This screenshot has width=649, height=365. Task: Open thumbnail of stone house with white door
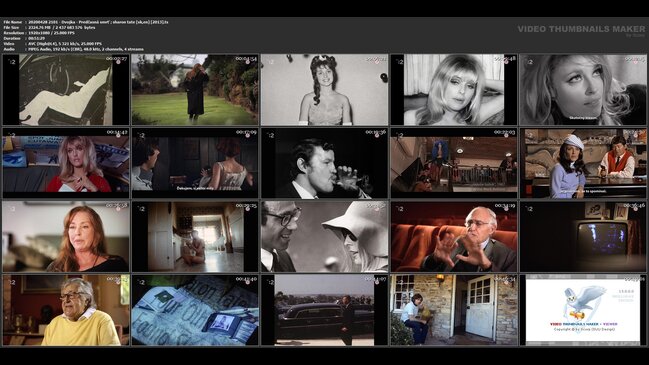click(454, 310)
